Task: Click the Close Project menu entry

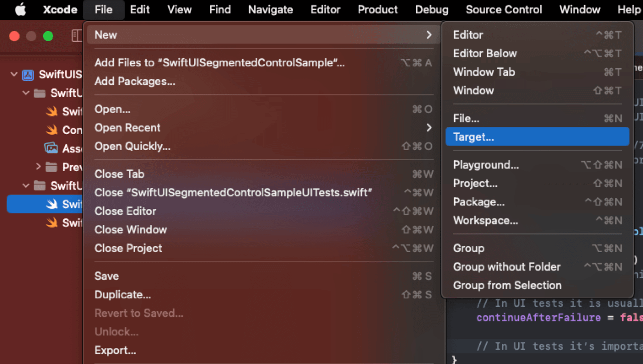Action: pos(128,248)
